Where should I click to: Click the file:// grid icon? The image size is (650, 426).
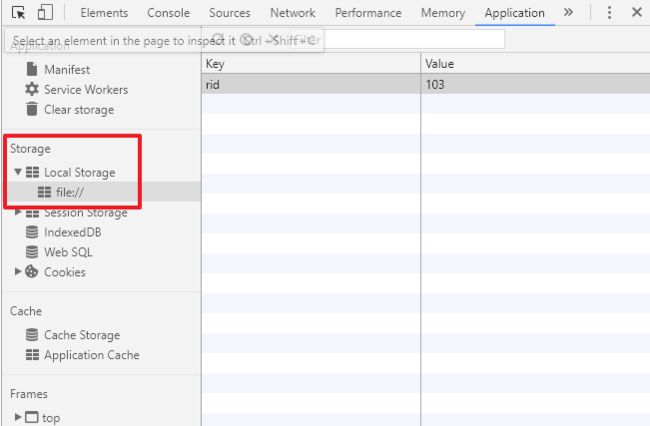(44, 192)
